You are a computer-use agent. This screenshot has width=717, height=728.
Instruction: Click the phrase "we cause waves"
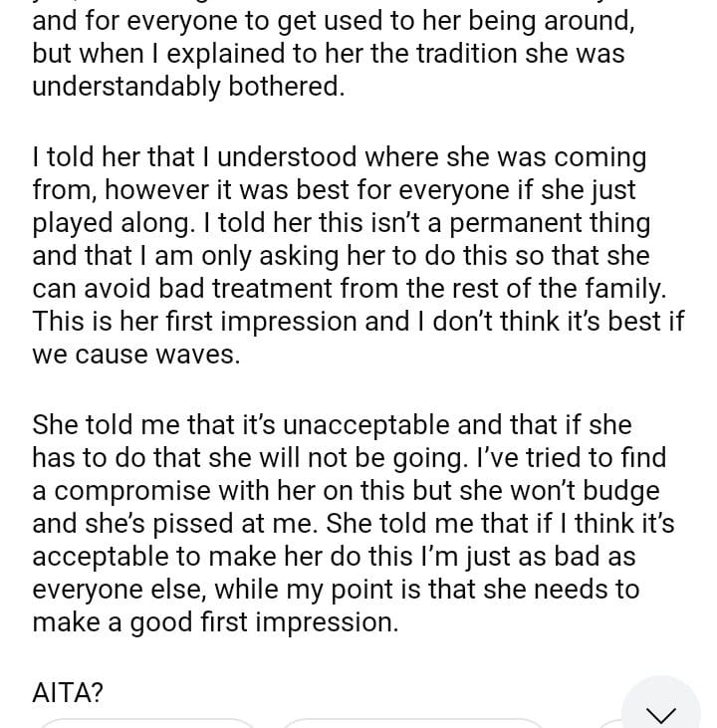tap(135, 355)
